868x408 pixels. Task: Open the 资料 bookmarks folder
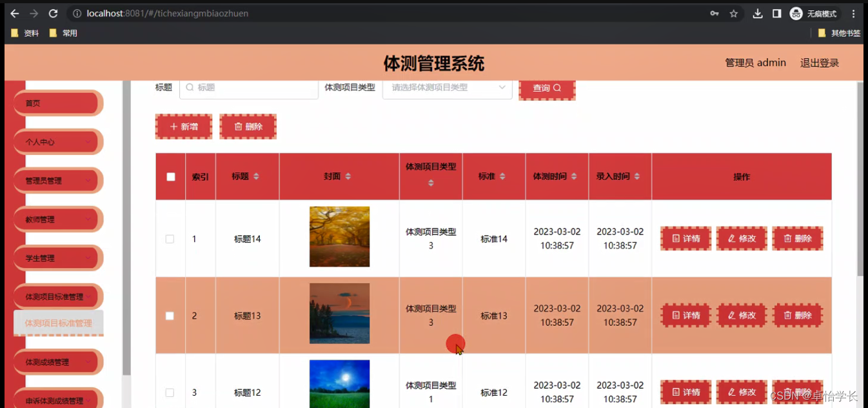[26, 33]
